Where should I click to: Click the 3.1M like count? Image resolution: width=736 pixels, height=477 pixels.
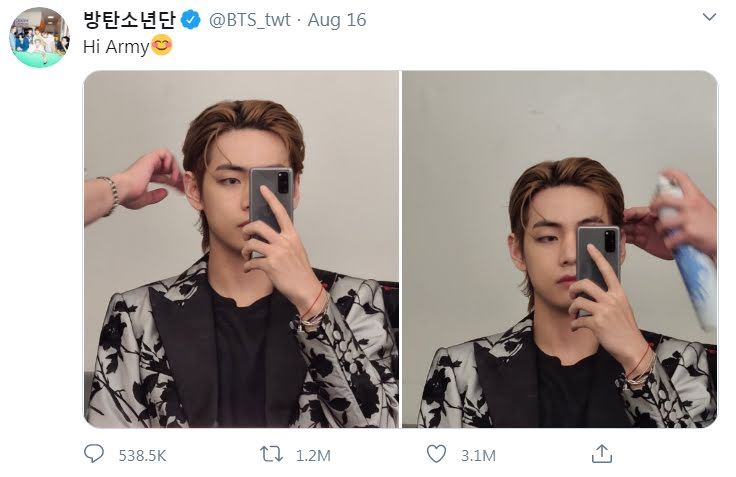coord(478,456)
